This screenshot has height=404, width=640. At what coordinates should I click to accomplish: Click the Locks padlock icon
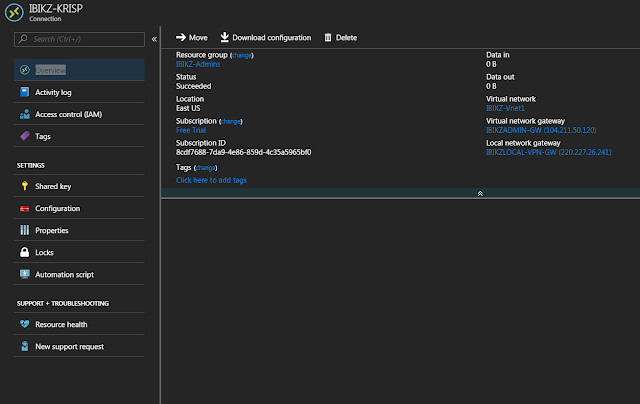[x=24, y=252]
